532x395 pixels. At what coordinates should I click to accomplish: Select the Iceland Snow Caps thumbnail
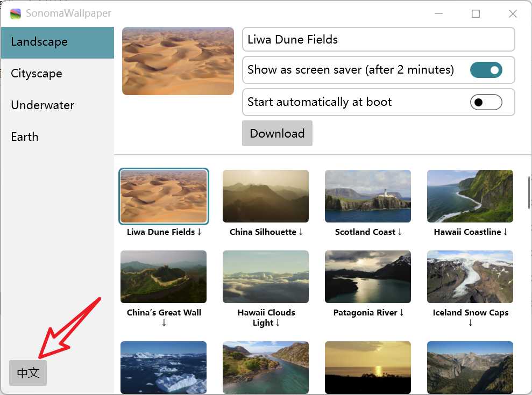coord(470,277)
